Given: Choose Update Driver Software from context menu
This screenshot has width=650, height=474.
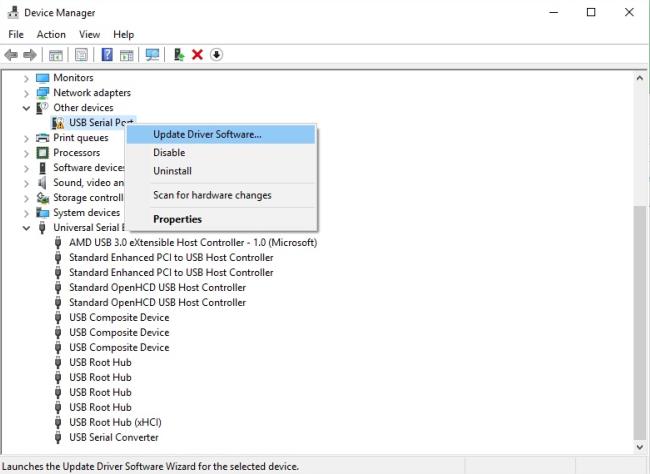Looking at the screenshot, I should (207, 134).
